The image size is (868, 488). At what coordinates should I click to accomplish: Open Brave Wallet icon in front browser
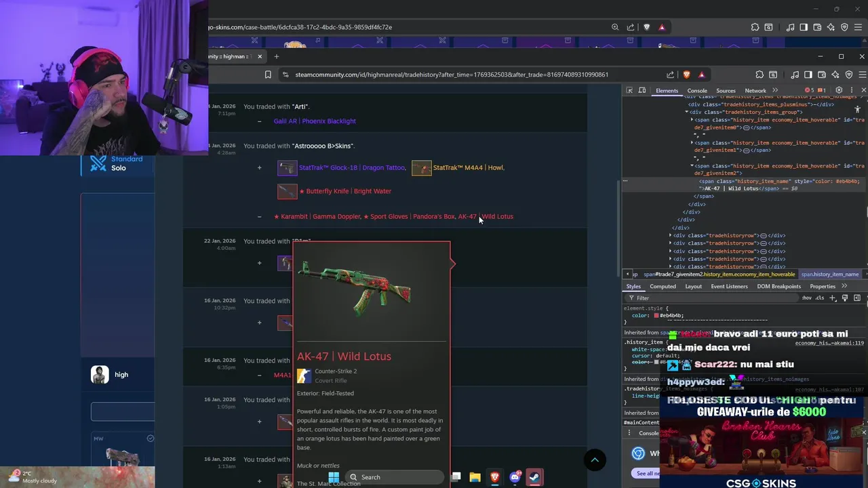822,75
